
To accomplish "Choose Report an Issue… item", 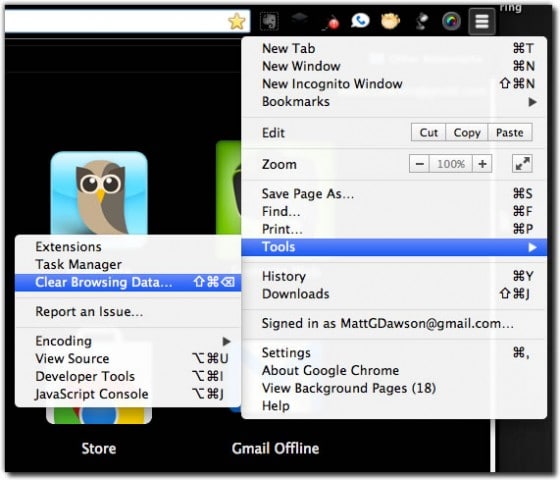I will coord(128,312).
